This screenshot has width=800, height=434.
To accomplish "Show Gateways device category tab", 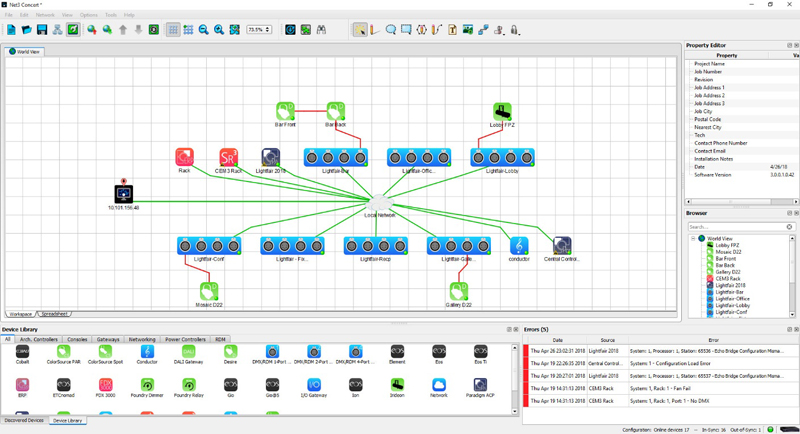I will coord(108,339).
